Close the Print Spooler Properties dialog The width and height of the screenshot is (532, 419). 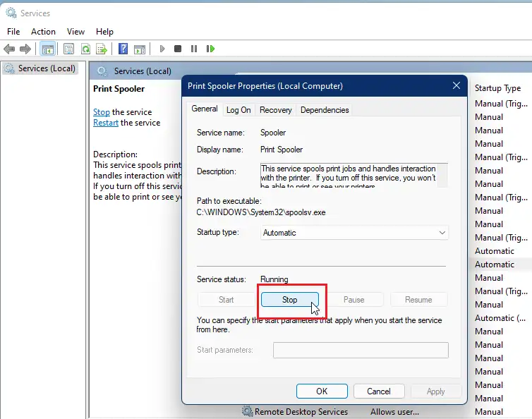pos(457,85)
